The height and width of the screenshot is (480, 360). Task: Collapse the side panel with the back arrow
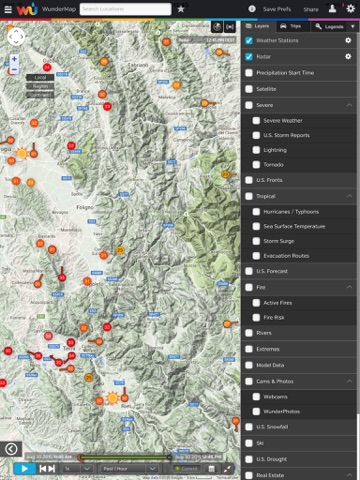pyautogui.click(x=11, y=449)
